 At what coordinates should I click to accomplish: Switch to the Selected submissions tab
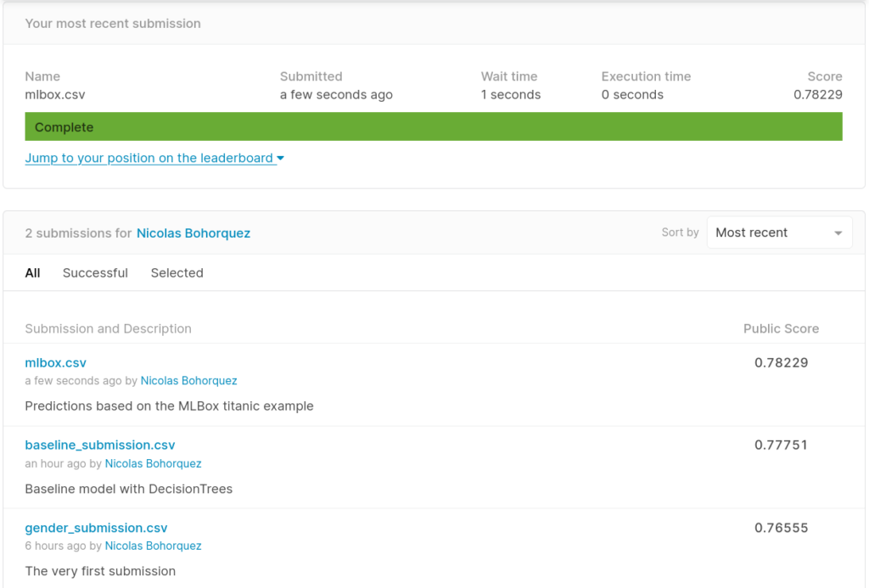pos(177,272)
